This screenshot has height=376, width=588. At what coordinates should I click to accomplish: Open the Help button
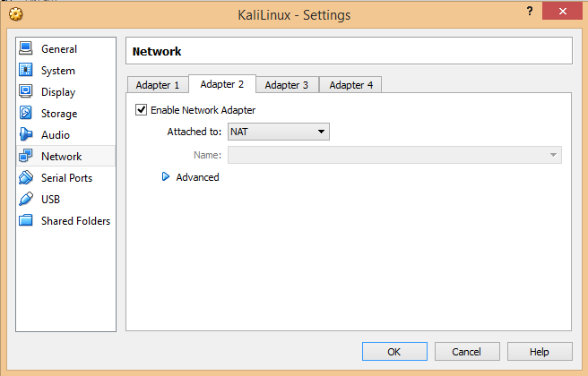coord(540,352)
